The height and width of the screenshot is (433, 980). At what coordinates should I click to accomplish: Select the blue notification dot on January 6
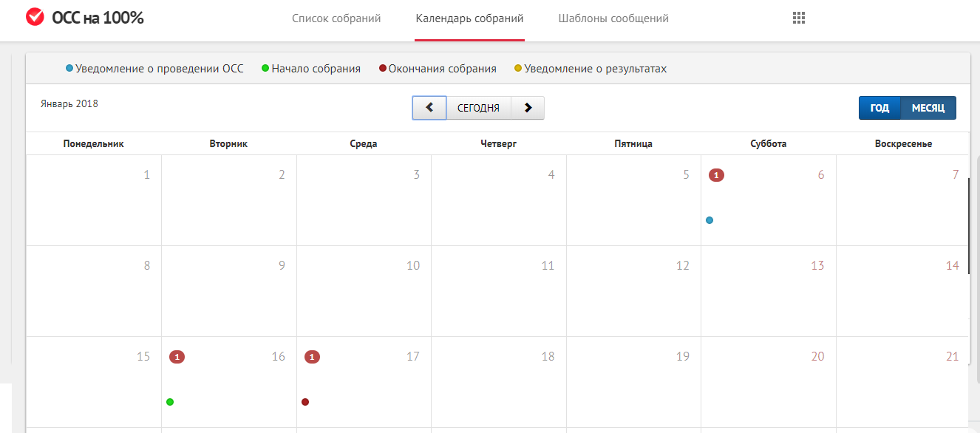(710, 220)
